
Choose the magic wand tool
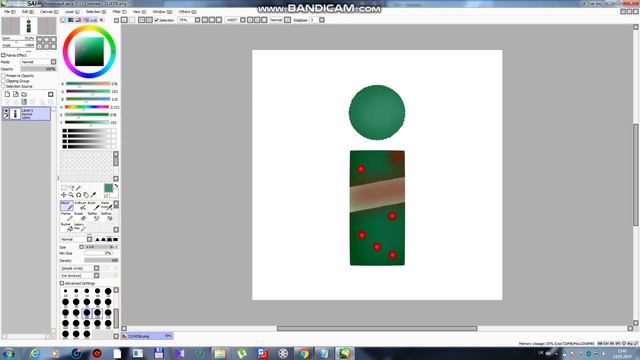78,188
